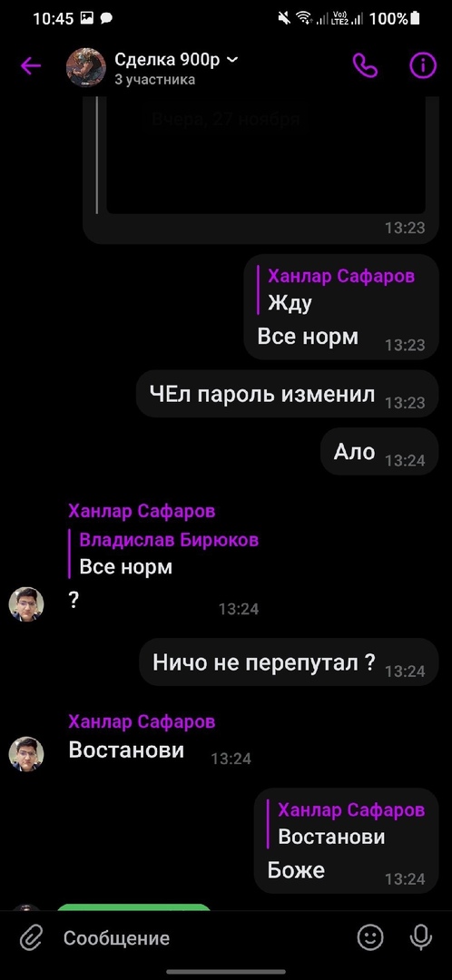The image size is (452, 980).
Task: Tap the paperclip attachment icon
Action: pos(31,937)
